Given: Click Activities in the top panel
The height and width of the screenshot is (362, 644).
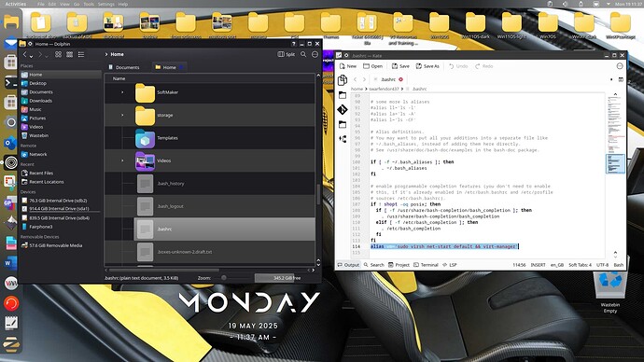Looking at the screenshot, I should [16, 4].
